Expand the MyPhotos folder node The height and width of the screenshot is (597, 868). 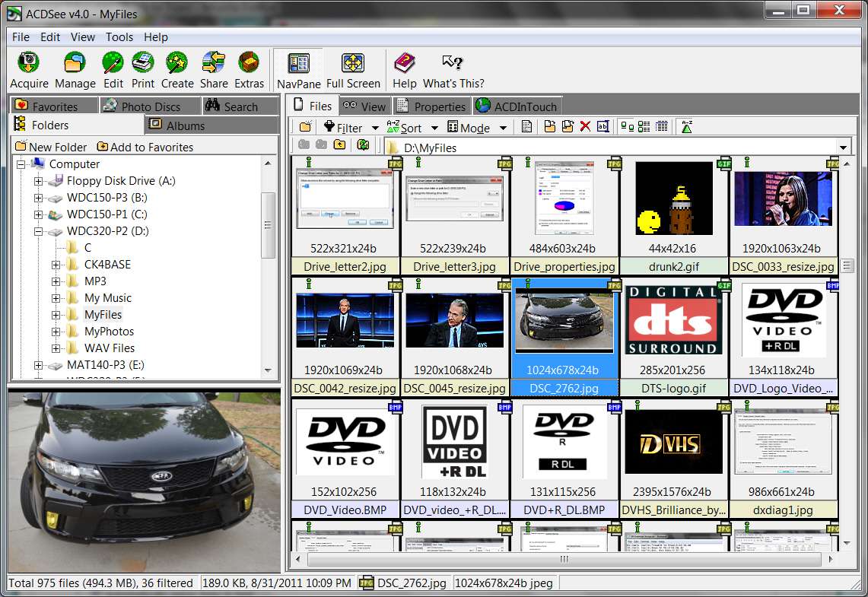[x=56, y=332]
